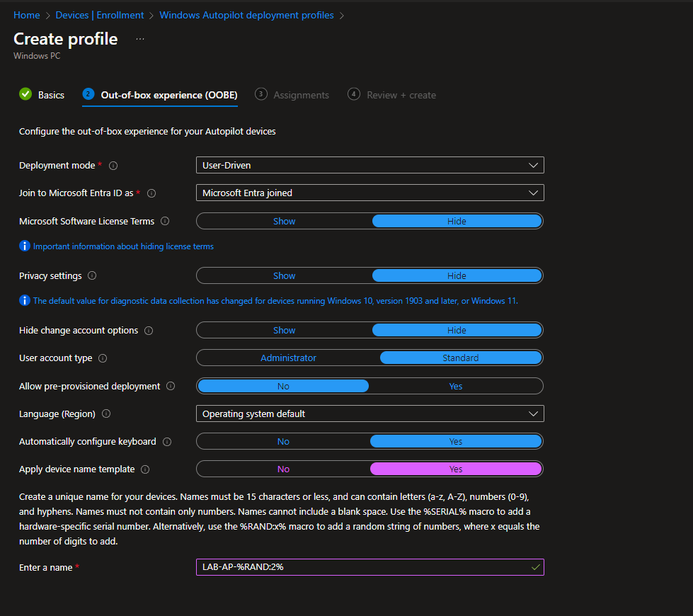
Task: Open info for Apply device name template
Action: point(145,469)
